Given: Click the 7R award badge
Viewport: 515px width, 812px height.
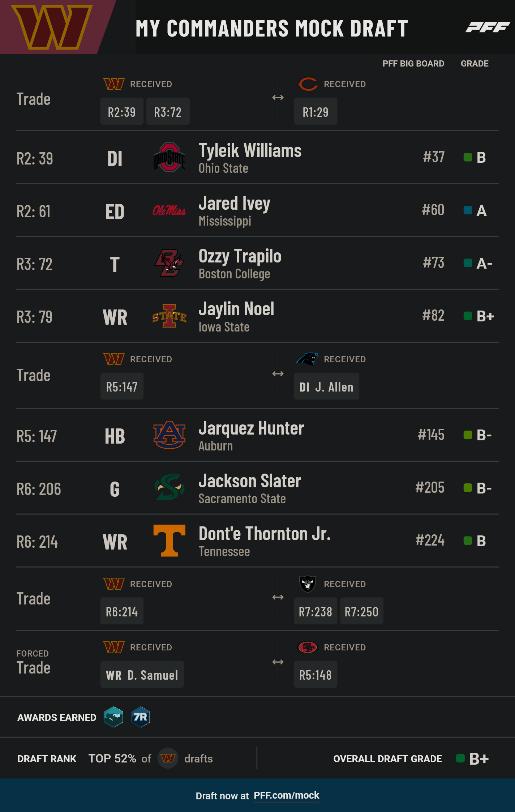Looking at the screenshot, I should [x=140, y=717].
